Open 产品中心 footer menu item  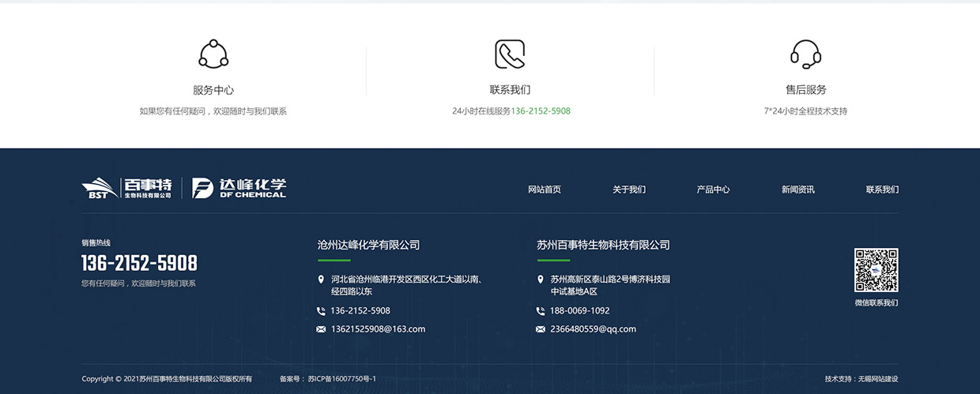point(713,189)
